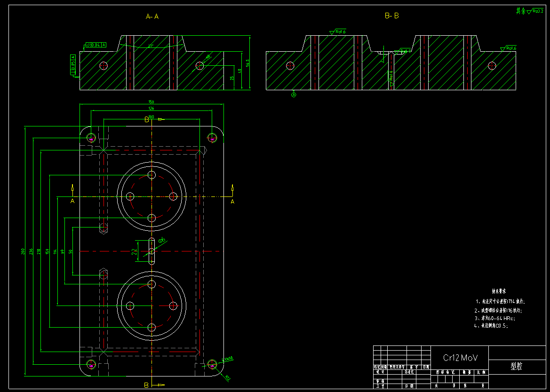Image resolution: width=550 pixels, height=392 pixels.
Task: Select note "3、淬火60-64 HRc"
Action: pos(494,318)
